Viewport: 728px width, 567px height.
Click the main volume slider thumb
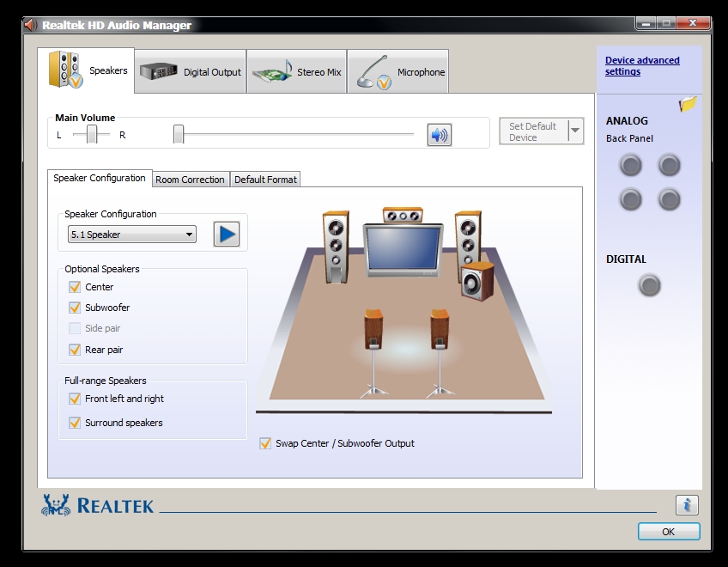[179, 134]
